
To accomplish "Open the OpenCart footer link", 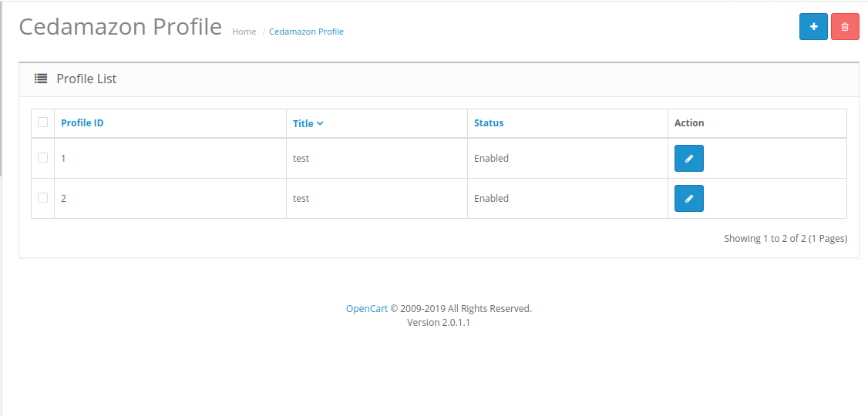I will click(x=366, y=309).
